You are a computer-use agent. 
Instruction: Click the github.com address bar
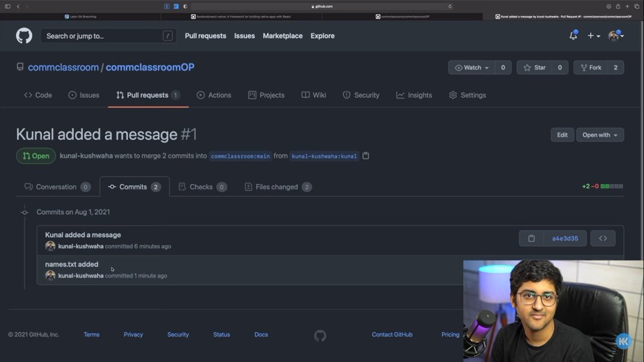322,6
